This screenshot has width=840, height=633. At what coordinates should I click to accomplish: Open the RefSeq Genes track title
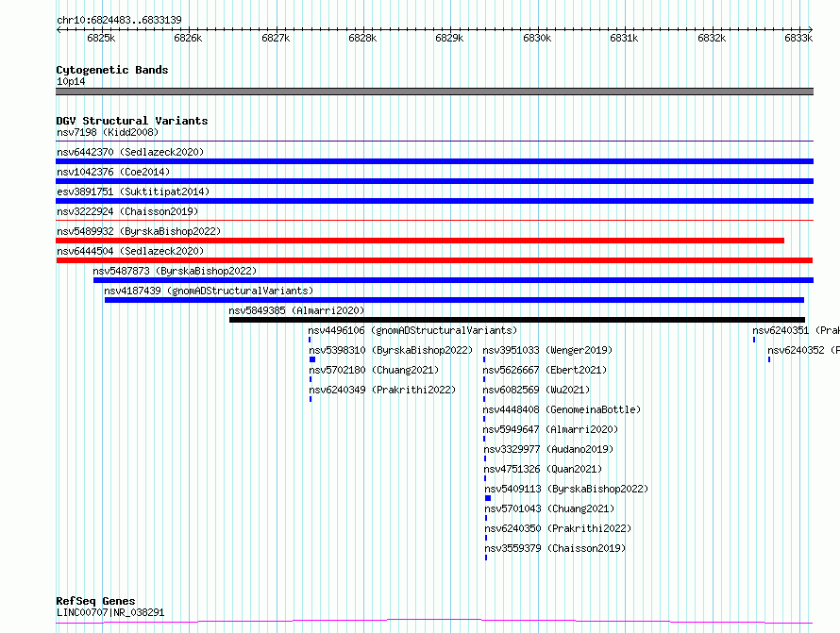tap(95, 601)
